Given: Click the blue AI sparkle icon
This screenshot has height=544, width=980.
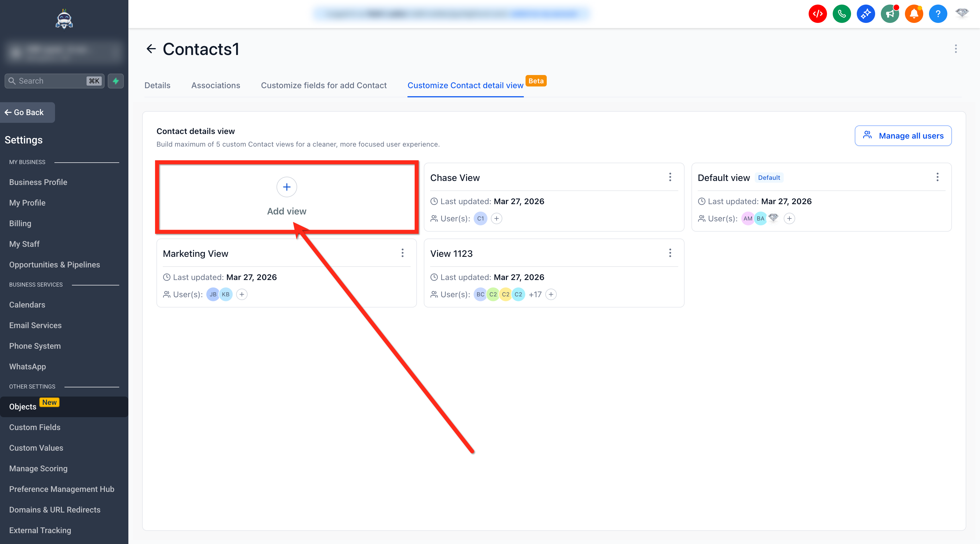Looking at the screenshot, I should (865, 14).
